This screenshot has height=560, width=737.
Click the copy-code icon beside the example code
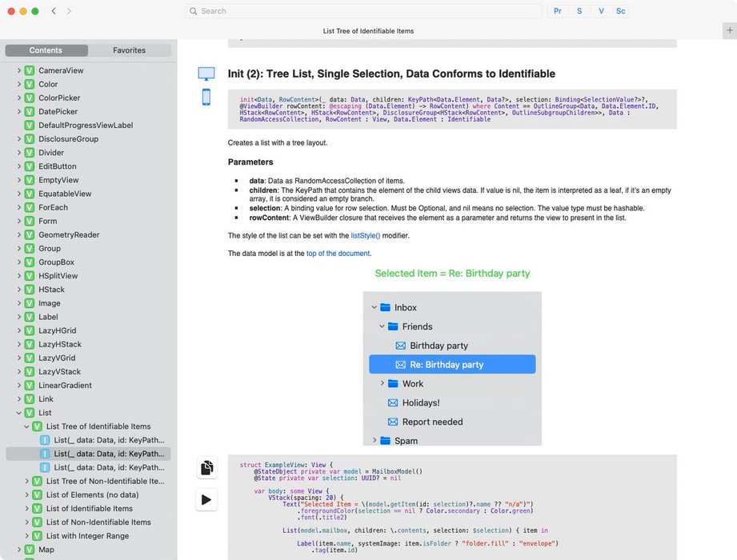(x=206, y=467)
